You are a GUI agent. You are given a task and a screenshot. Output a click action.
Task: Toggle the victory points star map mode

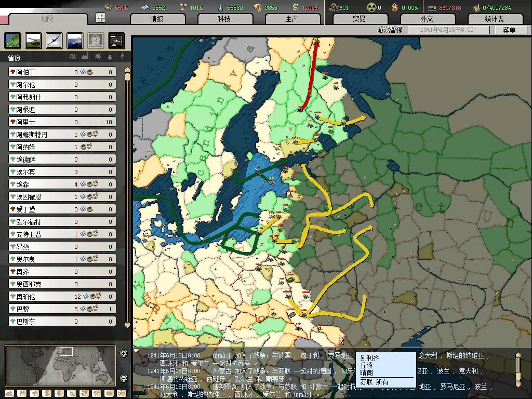122,393
